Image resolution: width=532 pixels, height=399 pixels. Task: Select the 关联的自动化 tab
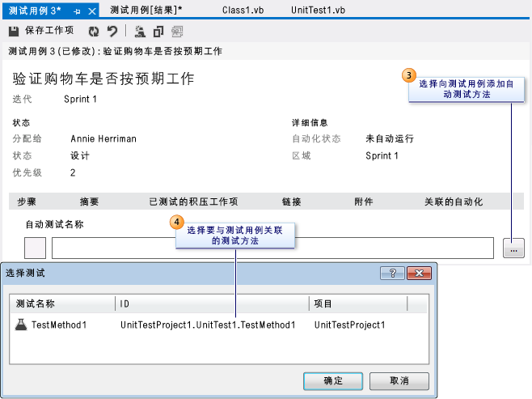(454, 202)
